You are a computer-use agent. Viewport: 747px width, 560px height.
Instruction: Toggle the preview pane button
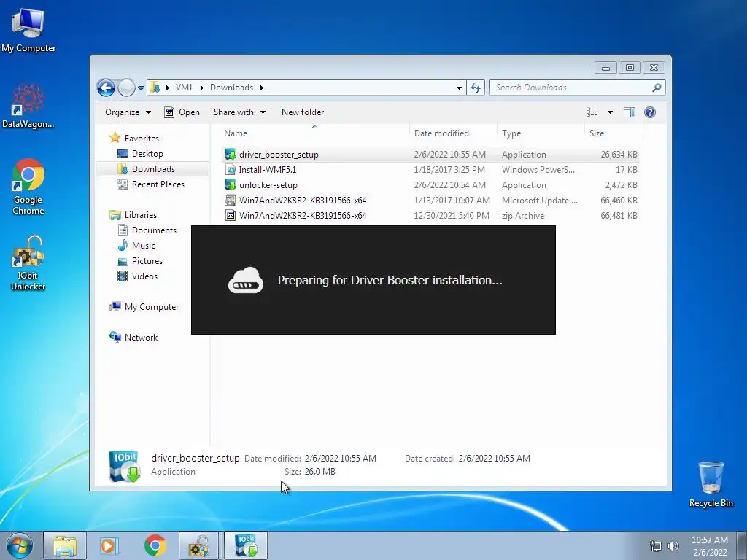tap(630, 112)
